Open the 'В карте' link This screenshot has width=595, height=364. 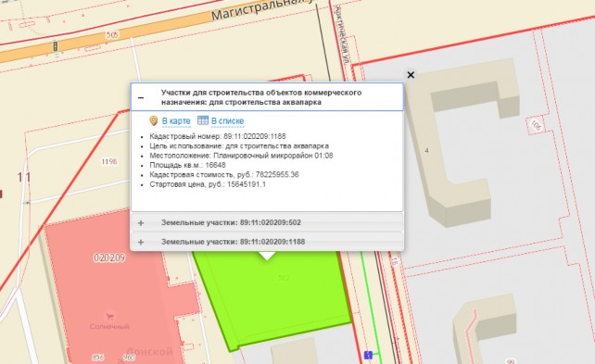(x=176, y=121)
